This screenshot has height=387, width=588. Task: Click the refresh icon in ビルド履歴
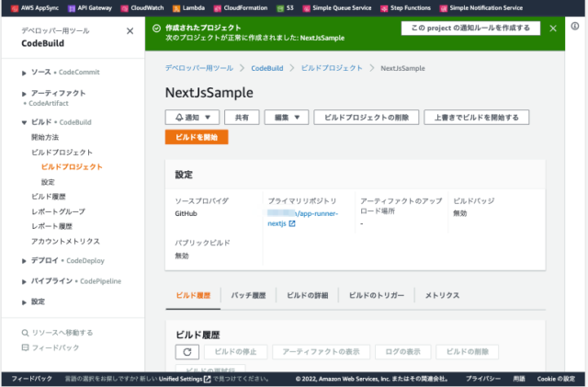pos(187,352)
